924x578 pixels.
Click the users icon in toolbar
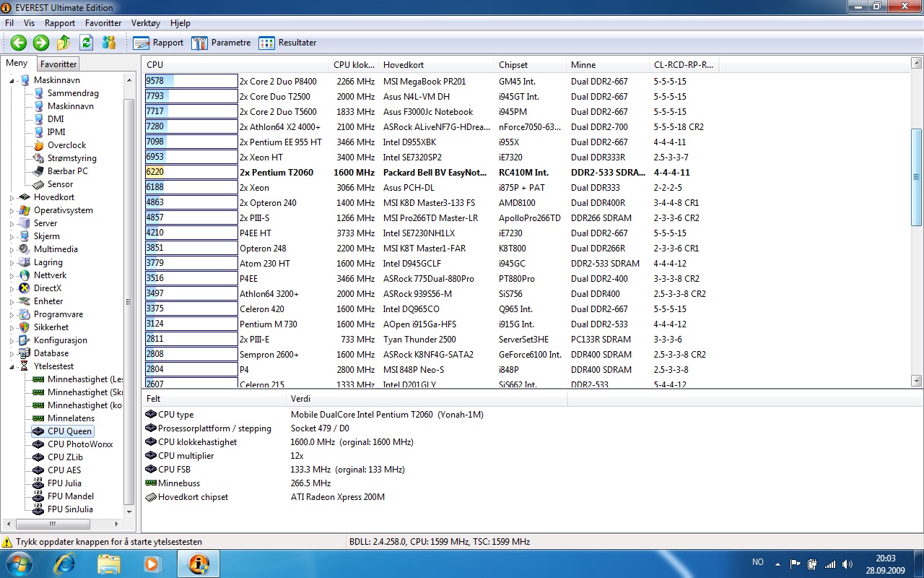[x=108, y=43]
